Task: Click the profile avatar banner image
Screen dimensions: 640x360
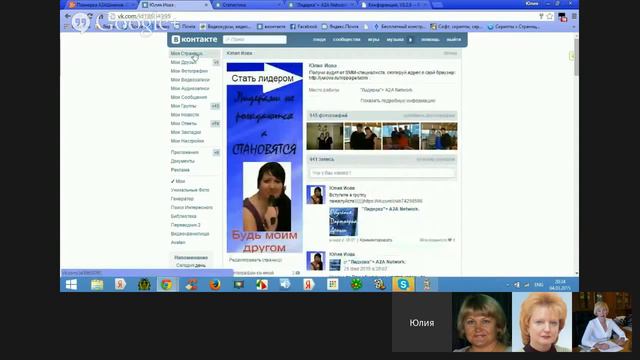Action: point(264,158)
